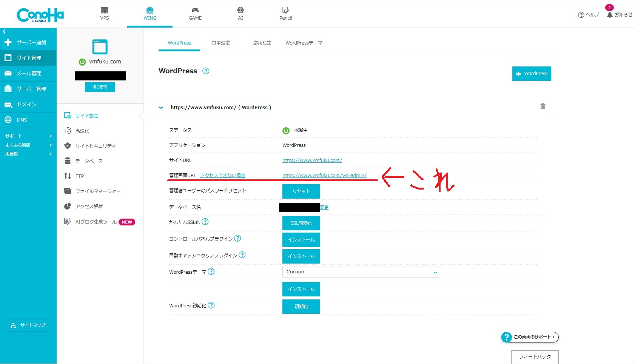Expand the サポート sidebar item

28,136
